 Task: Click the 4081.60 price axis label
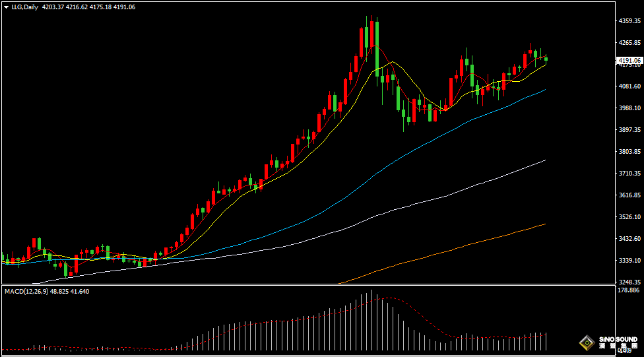tap(629, 86)
